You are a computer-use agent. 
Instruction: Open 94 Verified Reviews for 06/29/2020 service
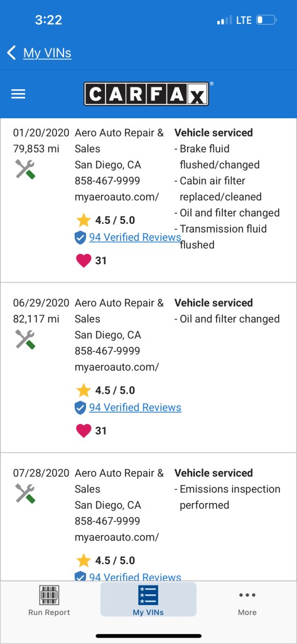135,408
